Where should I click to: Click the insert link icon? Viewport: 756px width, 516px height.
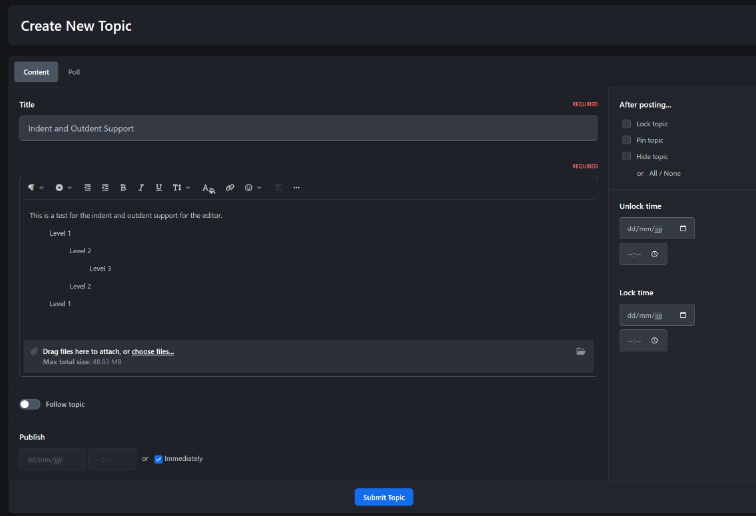pyautogui.click(x=230, y=187)
